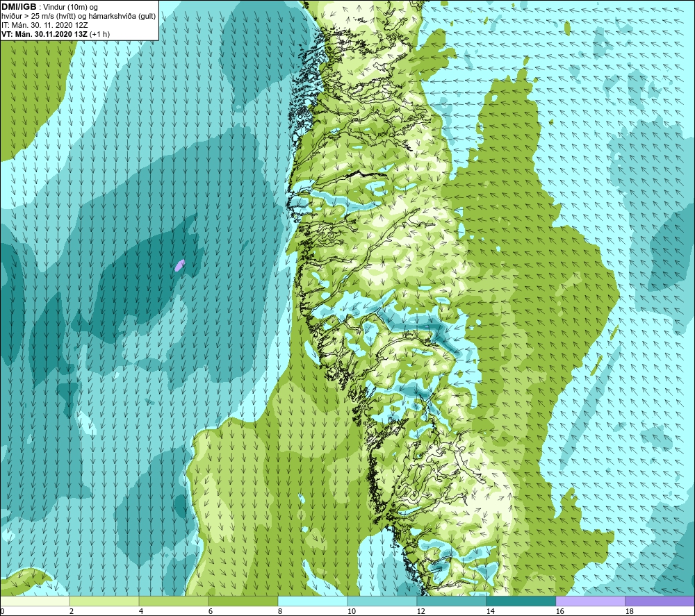The image size is (695, 616).
Task: Click the legend label '4'
Action: tap(141, 612)
